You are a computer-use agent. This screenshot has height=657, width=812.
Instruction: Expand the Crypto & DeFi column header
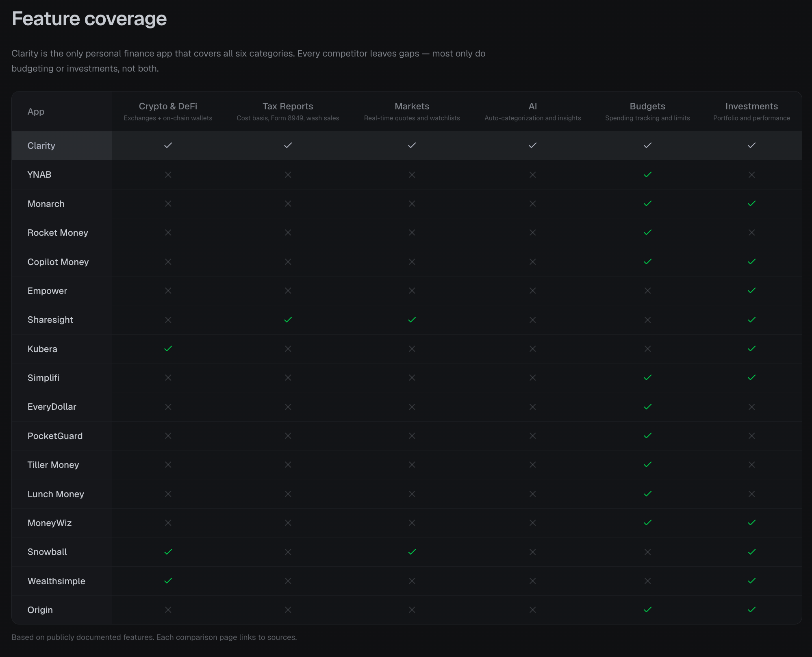click(x=168, y=111)
